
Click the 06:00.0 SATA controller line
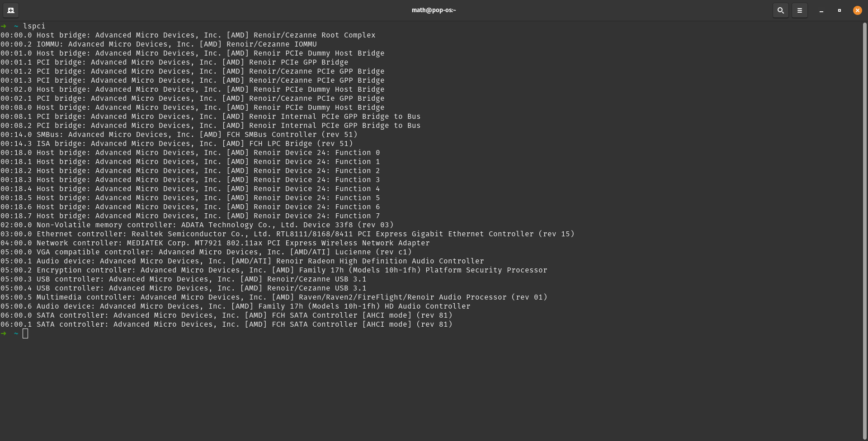[x=226, y=315]
